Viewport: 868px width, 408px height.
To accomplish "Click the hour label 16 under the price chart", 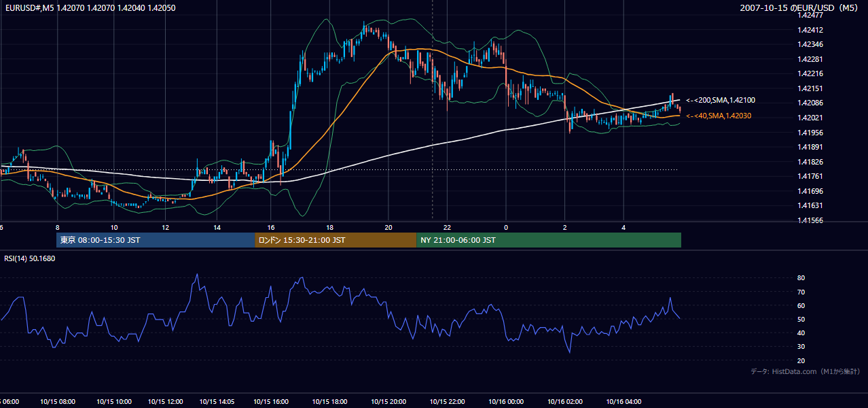I will [270, 227].
